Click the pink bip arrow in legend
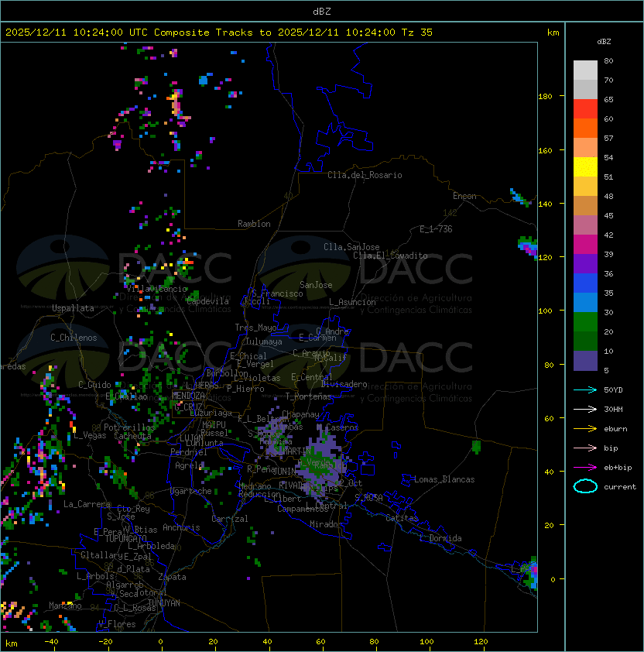 [585, 448]
